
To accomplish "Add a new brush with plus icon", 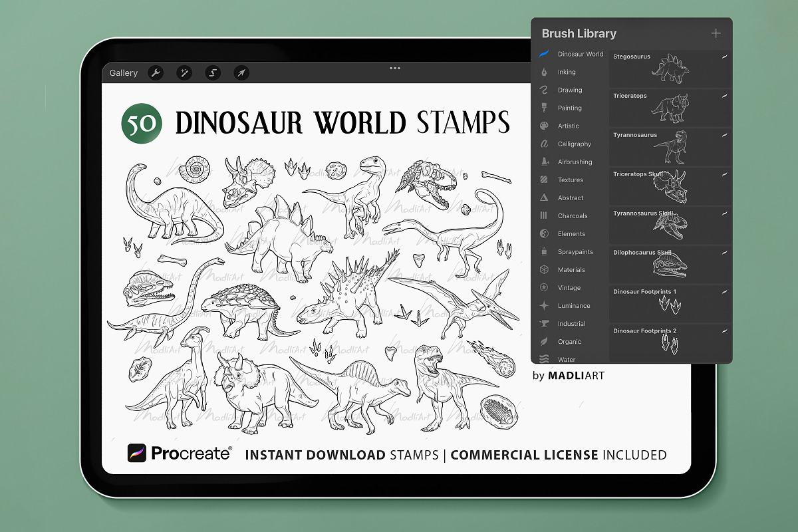I will [716, 33].
